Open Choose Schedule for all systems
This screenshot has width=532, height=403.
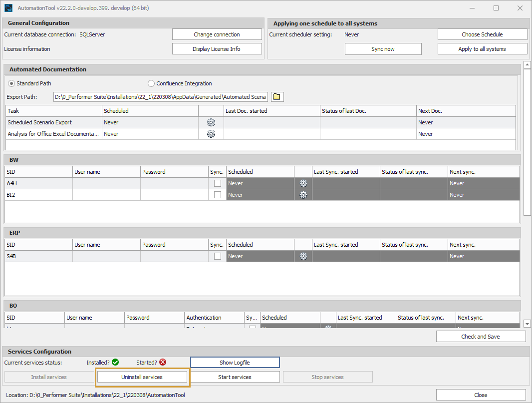[x=482, y=34]
